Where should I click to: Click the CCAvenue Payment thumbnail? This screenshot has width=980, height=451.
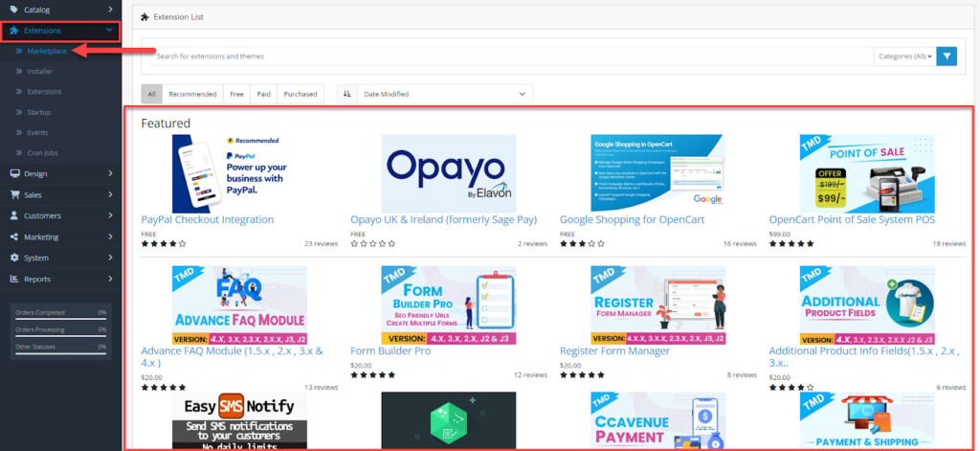[658, 421]
